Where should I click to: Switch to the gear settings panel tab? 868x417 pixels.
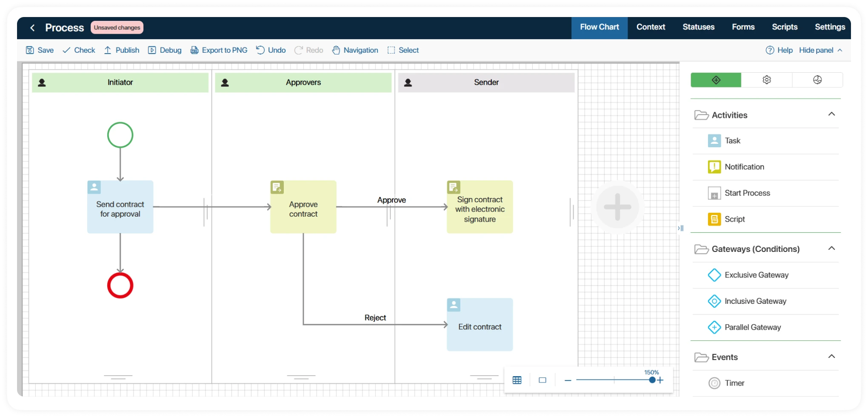(x=766, y=80)
